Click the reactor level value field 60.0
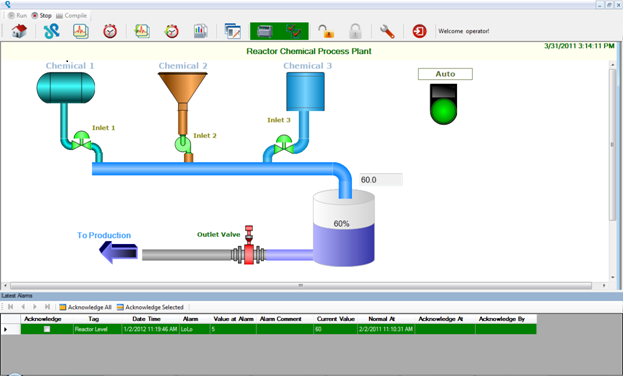The image size is (624, 377). tap(381, 180)
